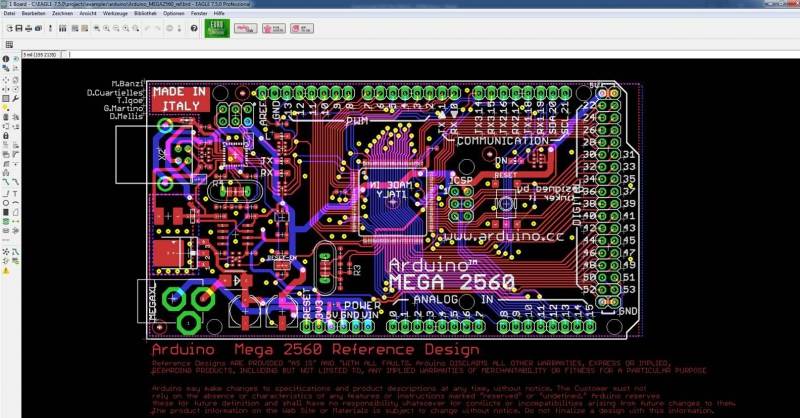Select the Change wrench tool
Viewport: 800px width, 418px height.
15,98
